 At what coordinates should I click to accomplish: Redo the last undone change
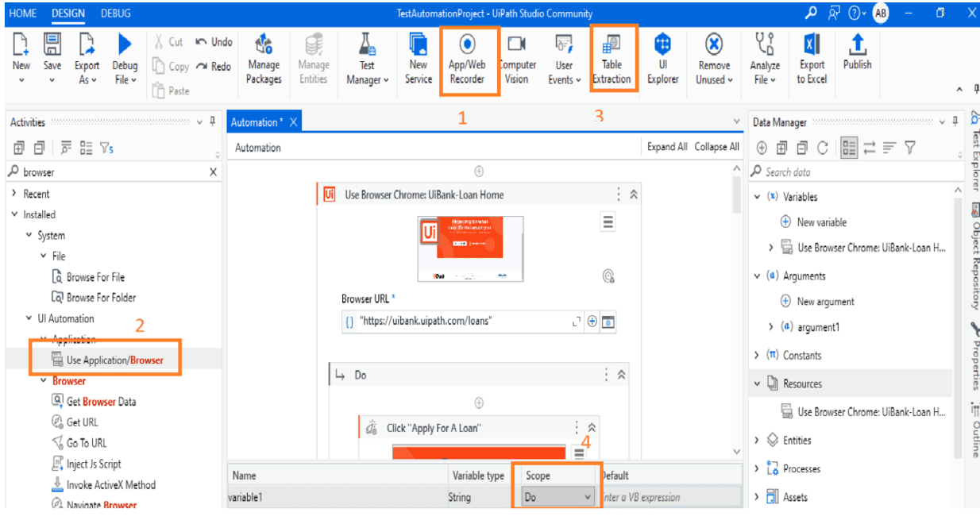pyautogui.click(x=214, y=67)
